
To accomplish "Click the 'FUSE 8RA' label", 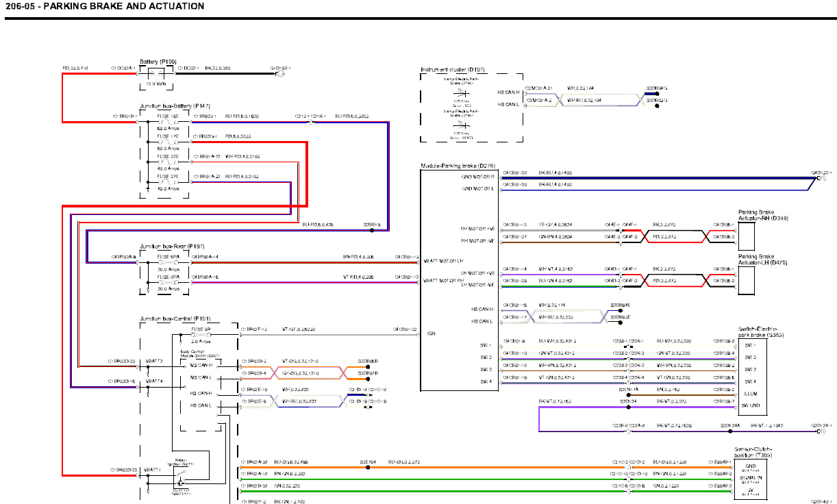I will 168,277.
